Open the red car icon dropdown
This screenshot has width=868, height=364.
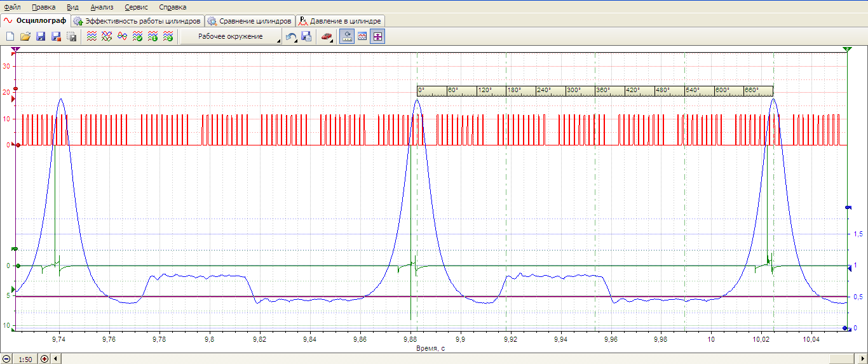(x=327, y=37)
